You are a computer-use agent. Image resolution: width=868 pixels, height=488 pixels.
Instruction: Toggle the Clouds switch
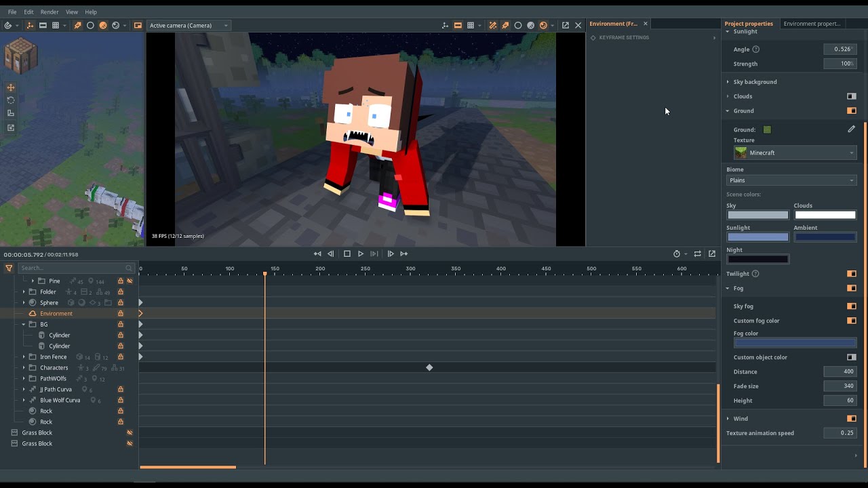852,96
